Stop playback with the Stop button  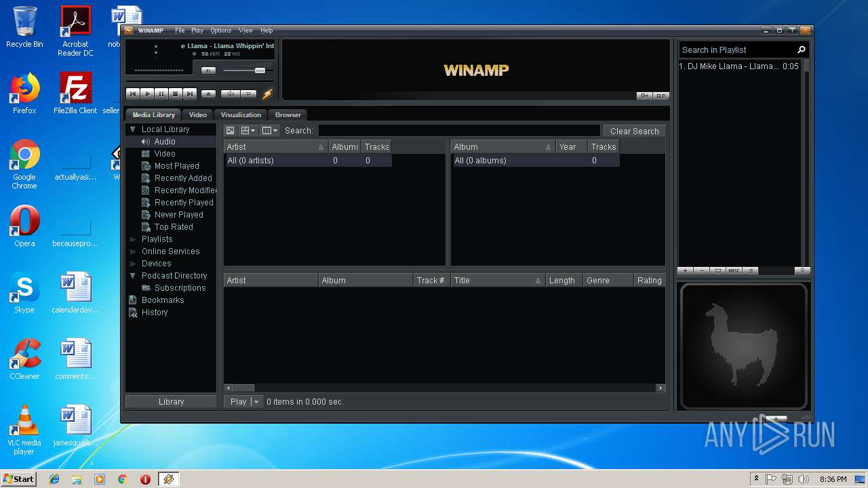tap(176, 94)
